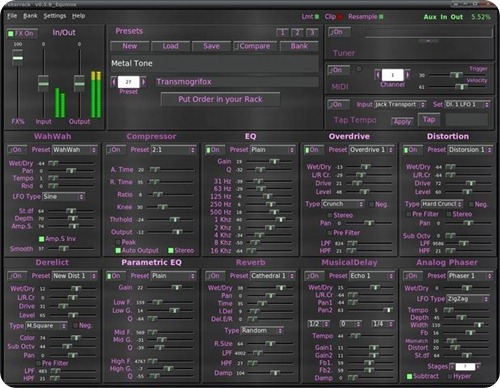Open the WahWah preset dropdown
Image resolution: width=500 pixels, height=388 pixels.
tap(74, 150)
